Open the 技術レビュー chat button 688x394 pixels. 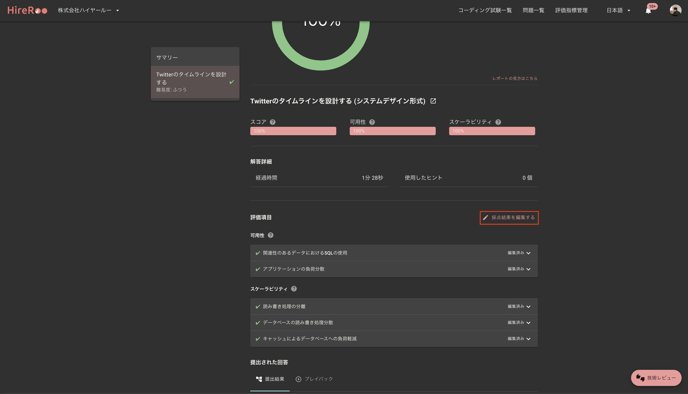pyautogui.click(x=656, y=378)
